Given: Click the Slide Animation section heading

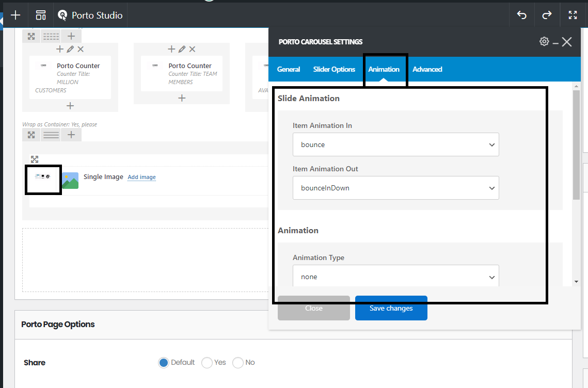Looking at the screenshot, I should point(309,98).
